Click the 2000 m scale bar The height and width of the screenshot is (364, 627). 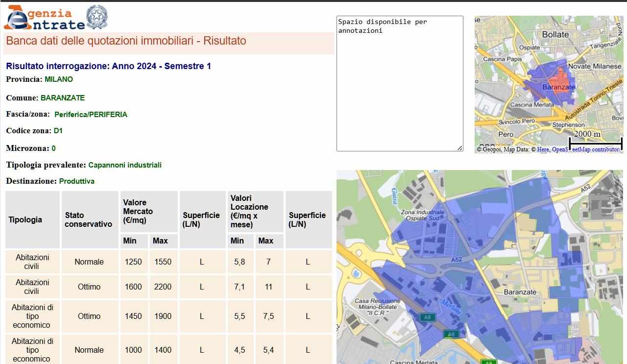click(595, 142)
